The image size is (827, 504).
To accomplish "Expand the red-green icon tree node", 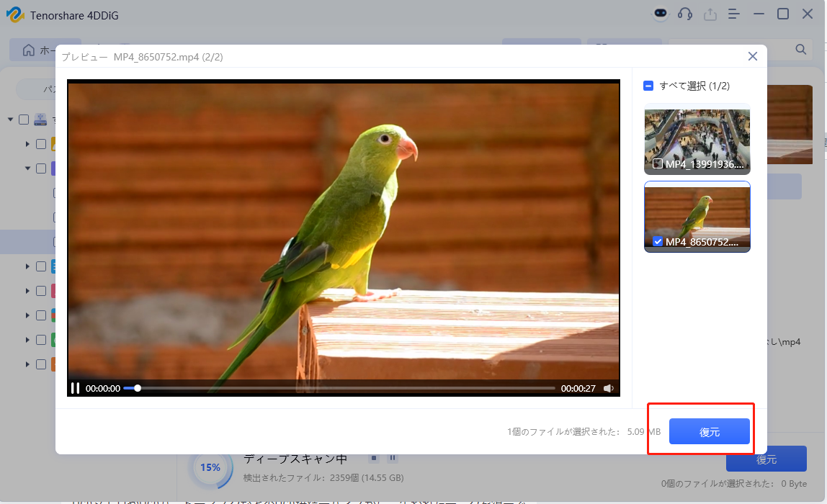I will click(27, 315).
